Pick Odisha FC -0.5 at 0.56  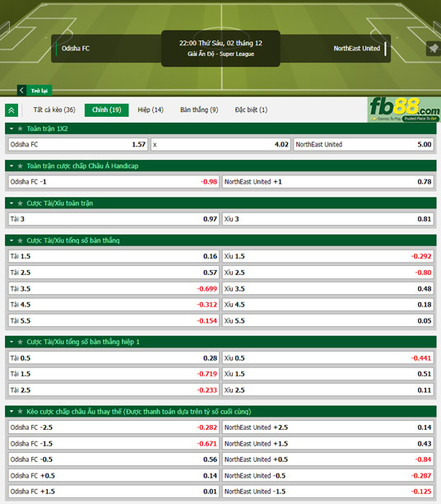coord(114,460)
